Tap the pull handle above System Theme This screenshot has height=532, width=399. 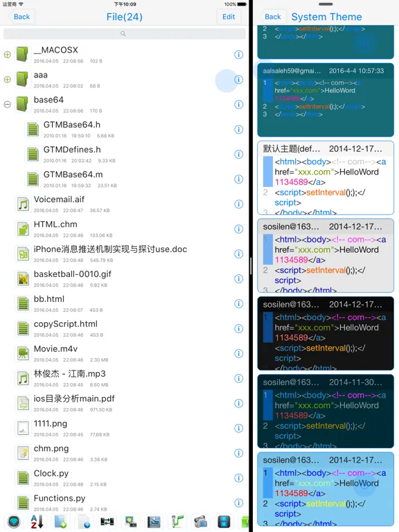pos(326,4)
